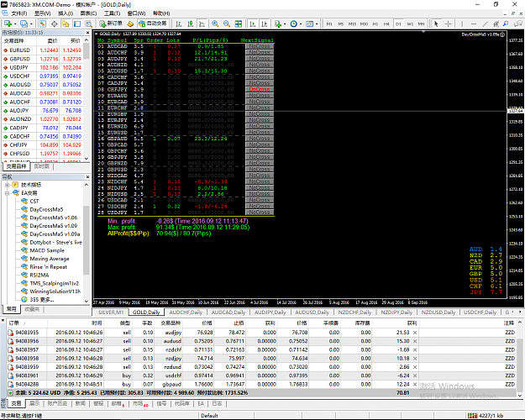Select the crosshair tool
525x420 pixels.
click(448, 24)
